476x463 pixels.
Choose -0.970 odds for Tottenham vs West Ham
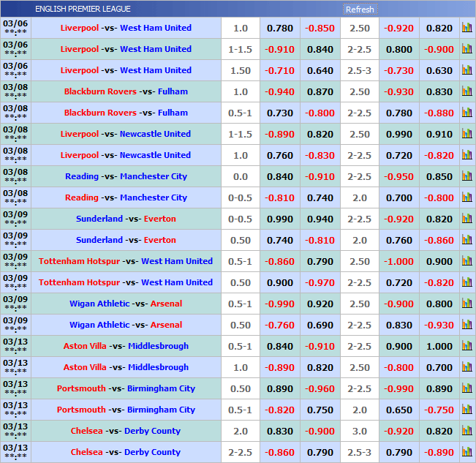tap(320, 283)
